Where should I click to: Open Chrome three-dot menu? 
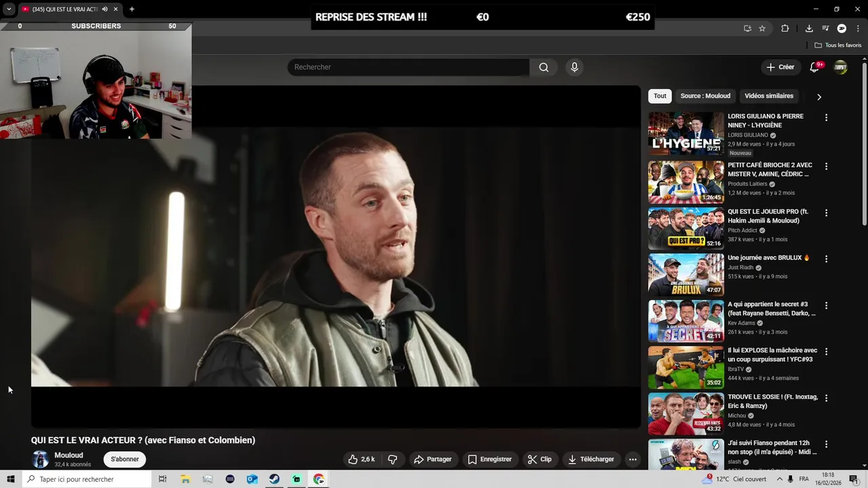pos(858,28)
